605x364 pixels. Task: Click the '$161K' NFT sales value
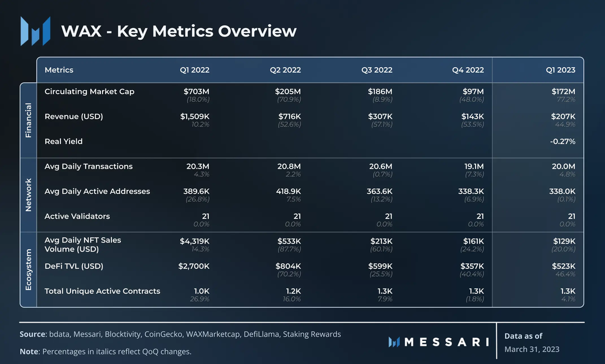coord(473,241)
